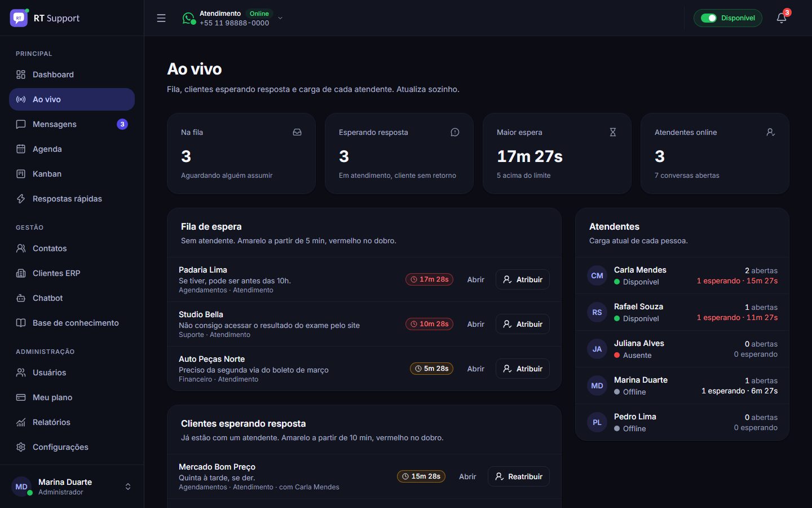The height and width of the screenshot is (508, 812).
Task: Open Meu plano page
Action: [x=72, y=397]
